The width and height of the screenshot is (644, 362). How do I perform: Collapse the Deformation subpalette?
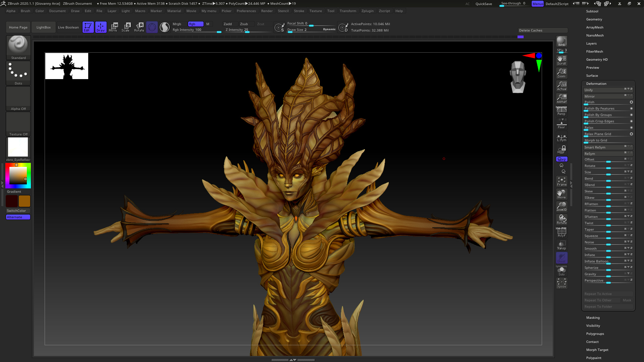coord(596,83)
